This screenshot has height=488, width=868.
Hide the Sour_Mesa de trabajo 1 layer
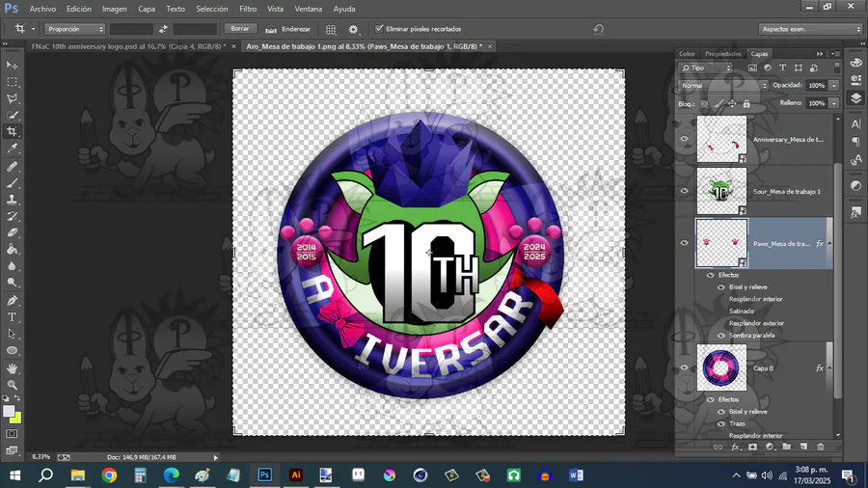coord(684,191)
